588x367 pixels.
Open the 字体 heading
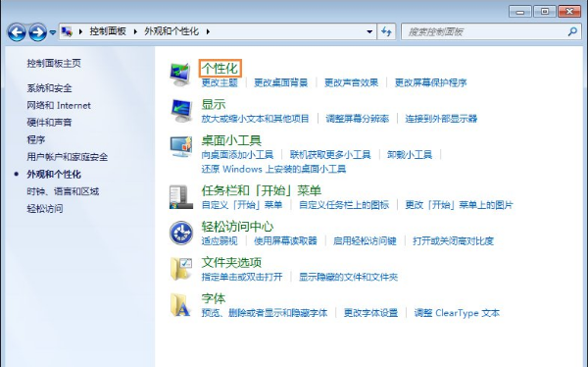coord(214,298)
